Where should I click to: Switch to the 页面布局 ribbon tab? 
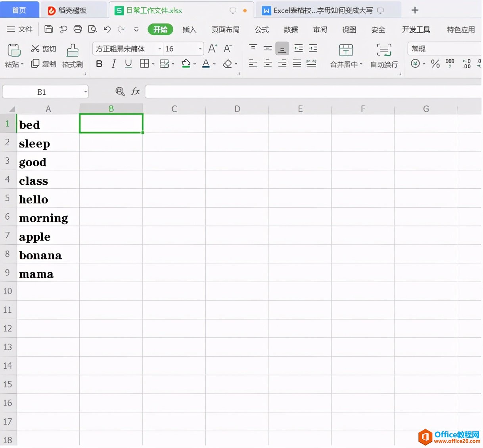click(226, 29)
